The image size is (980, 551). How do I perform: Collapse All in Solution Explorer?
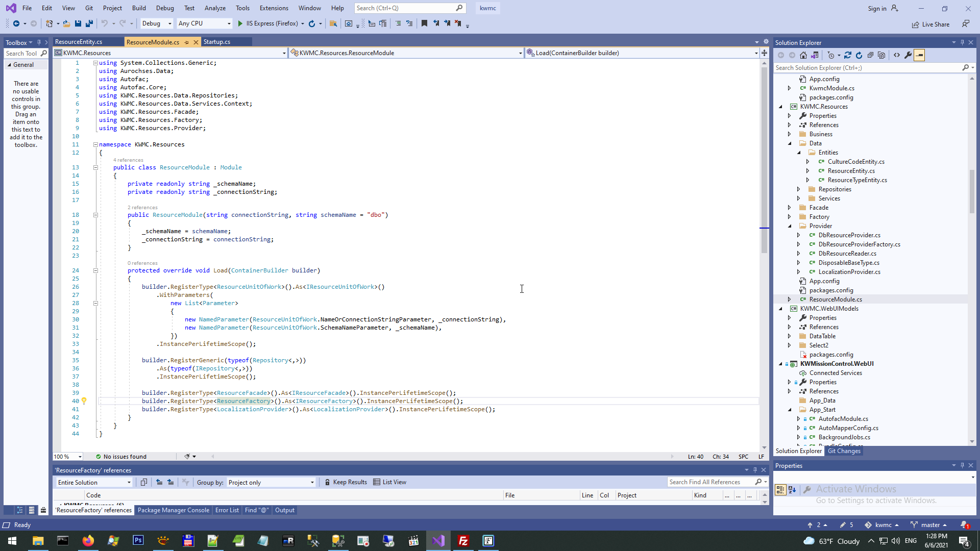tap(870, 55)
